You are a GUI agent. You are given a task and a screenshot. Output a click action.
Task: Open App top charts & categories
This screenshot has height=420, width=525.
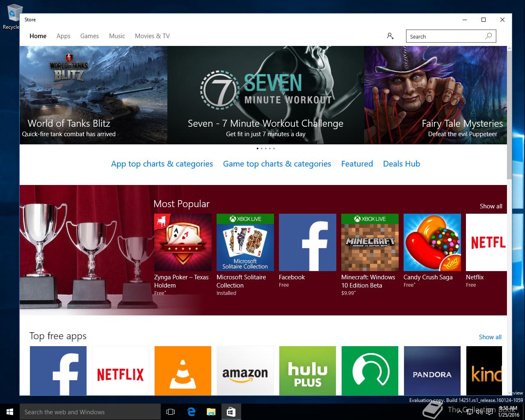click(162, 164)
